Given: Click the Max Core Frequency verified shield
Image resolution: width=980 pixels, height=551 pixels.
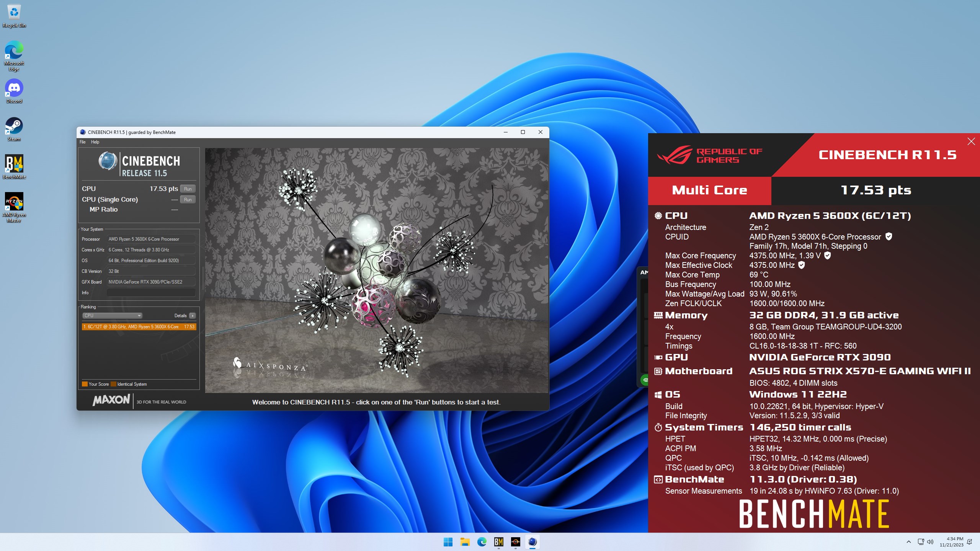Looking at the screenshot, I should 827,255.
